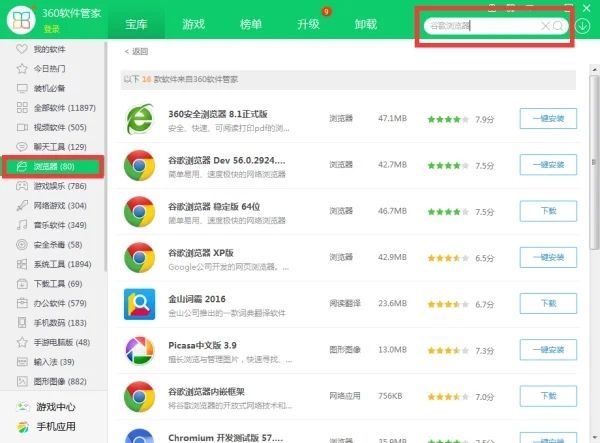Open the download manager arrow icon
The image size is (600, 443).
click(x=582, y=26)
